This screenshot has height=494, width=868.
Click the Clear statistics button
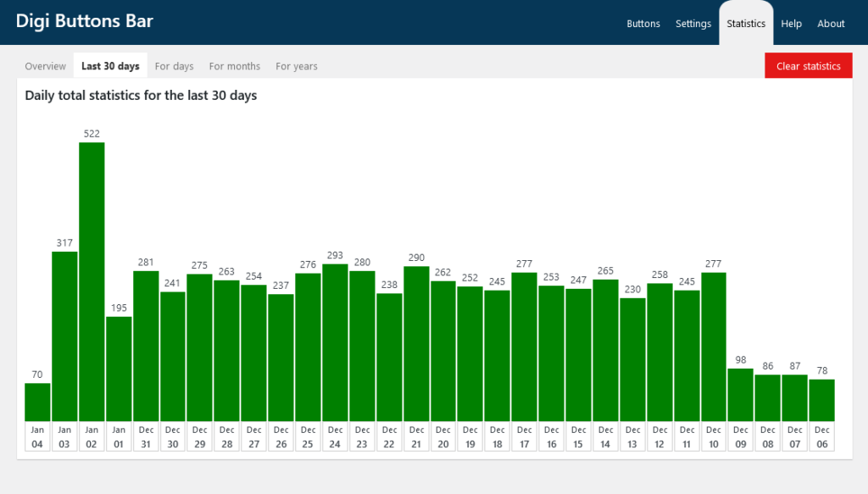pyautogui.click(x=808, y=66)
